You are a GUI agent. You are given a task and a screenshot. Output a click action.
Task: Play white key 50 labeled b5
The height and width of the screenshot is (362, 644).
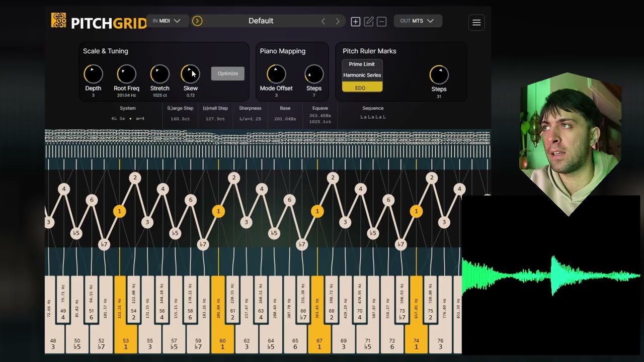click(77, 342)
